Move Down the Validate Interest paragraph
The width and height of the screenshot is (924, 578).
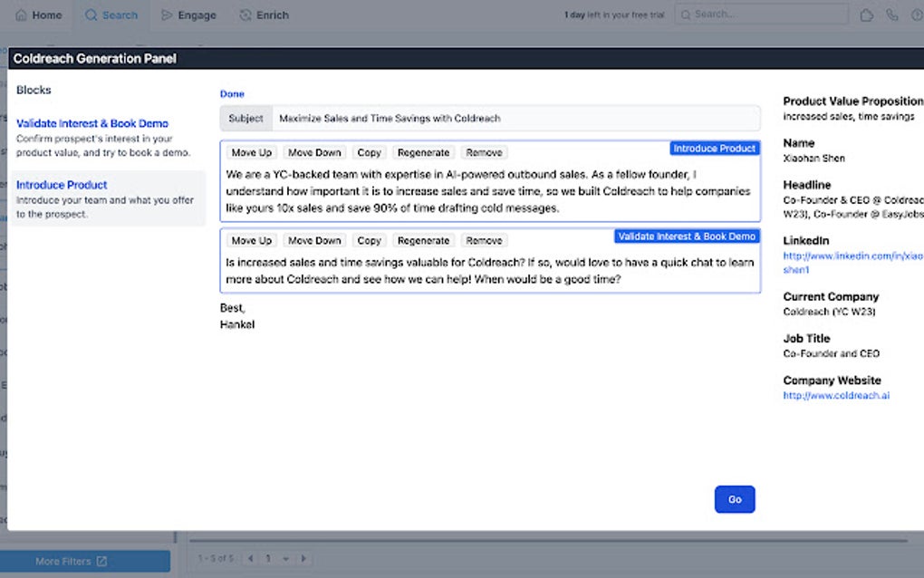tap(314, 240)
